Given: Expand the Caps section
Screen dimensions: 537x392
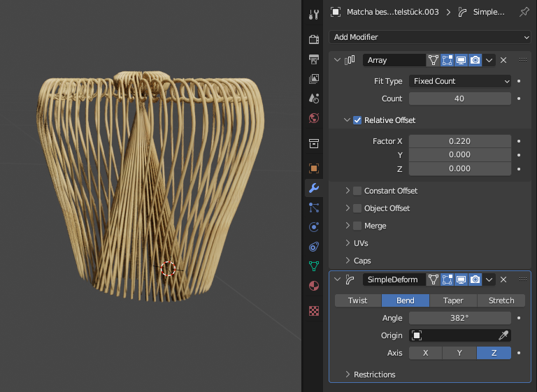Looking at the screenshot, I should point(361,261).
